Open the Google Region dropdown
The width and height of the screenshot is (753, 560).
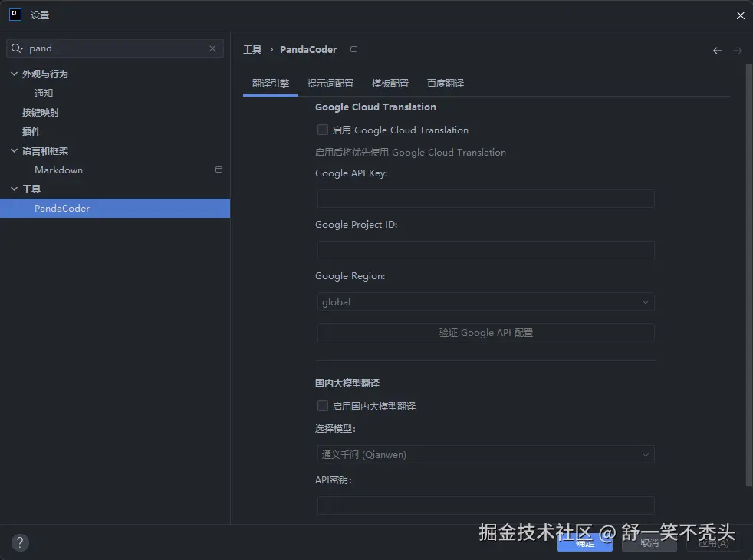485,302
